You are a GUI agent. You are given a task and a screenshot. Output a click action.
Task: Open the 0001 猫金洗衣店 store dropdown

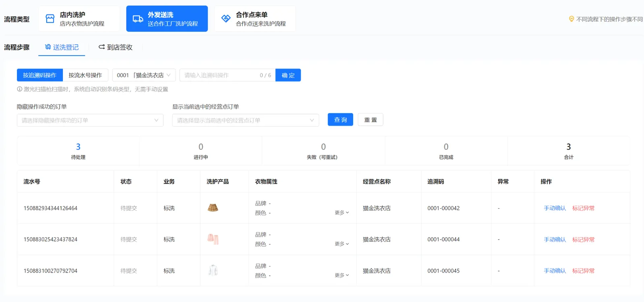[x=144, y=75]
